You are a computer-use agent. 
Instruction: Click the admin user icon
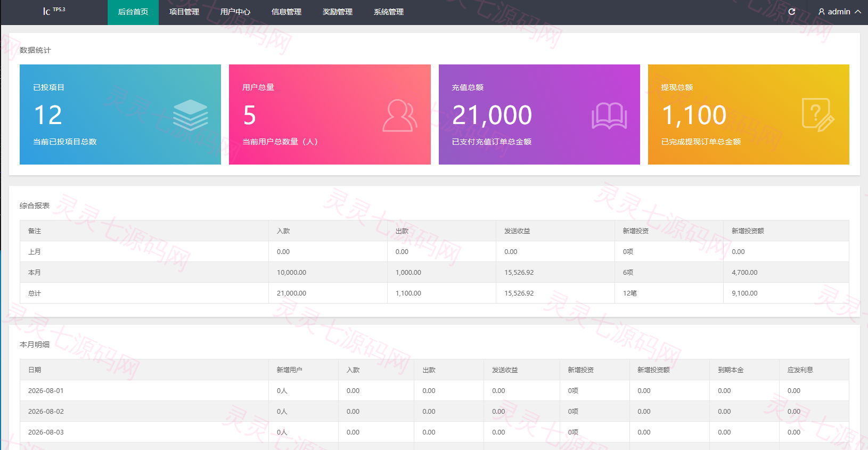[x=822, y=12]
